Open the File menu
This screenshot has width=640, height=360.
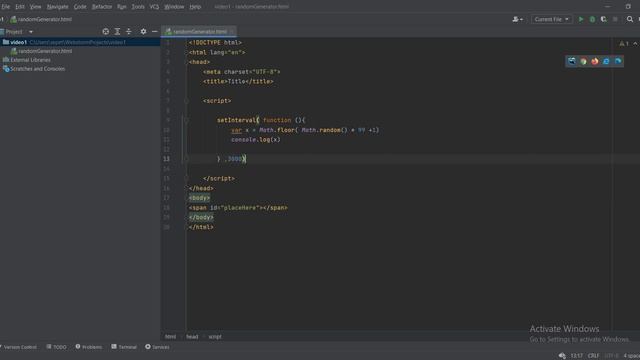(x=6, y=7)
